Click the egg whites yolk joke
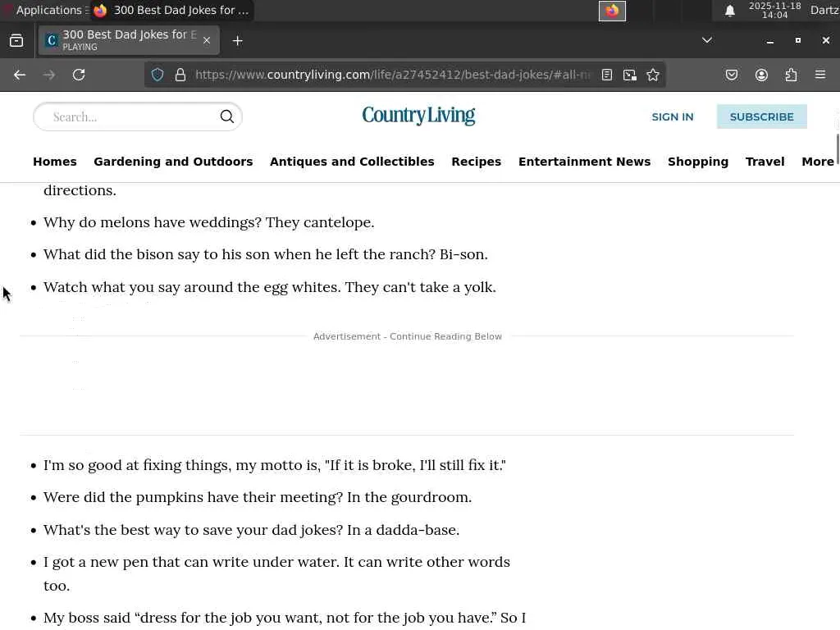 pos(269,287)
